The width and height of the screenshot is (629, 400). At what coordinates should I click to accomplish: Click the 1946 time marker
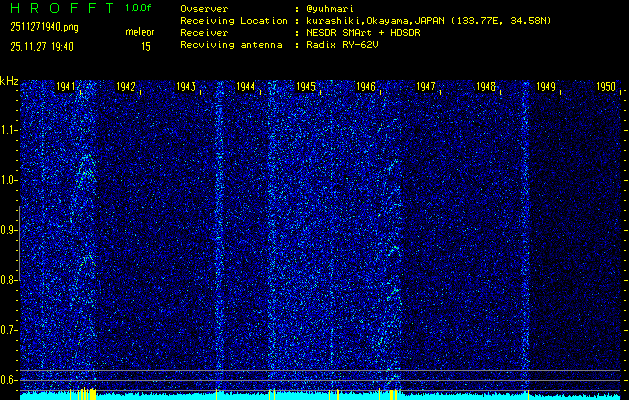pos(366,87)
